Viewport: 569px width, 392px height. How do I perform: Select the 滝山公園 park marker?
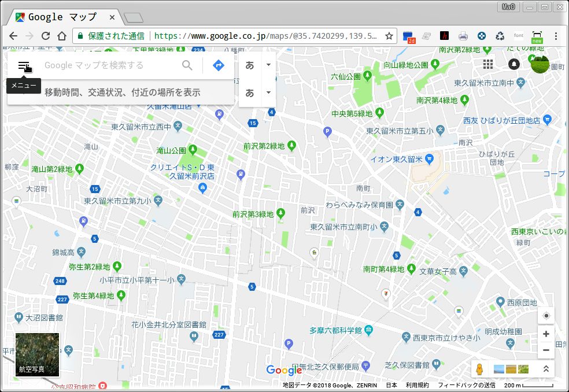pos(193,149)
